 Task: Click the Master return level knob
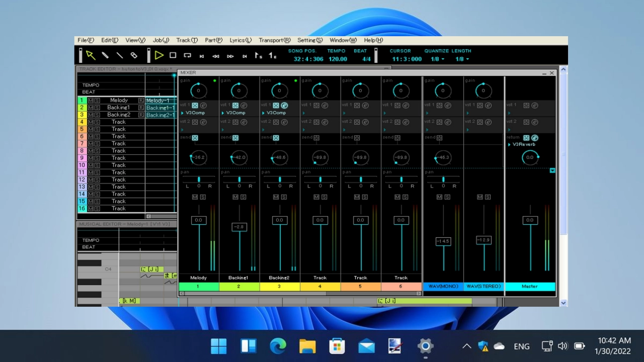530,157
